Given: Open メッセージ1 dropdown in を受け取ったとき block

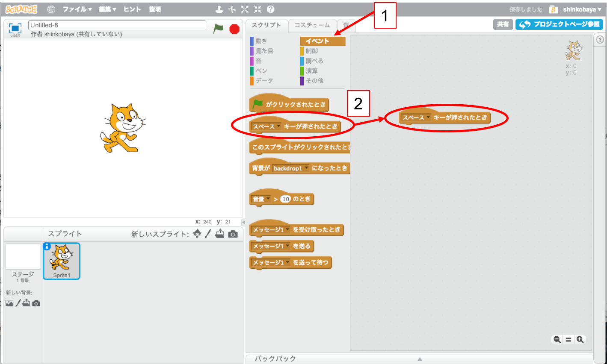Looking at the screenshot, I should tap(287, 229).
